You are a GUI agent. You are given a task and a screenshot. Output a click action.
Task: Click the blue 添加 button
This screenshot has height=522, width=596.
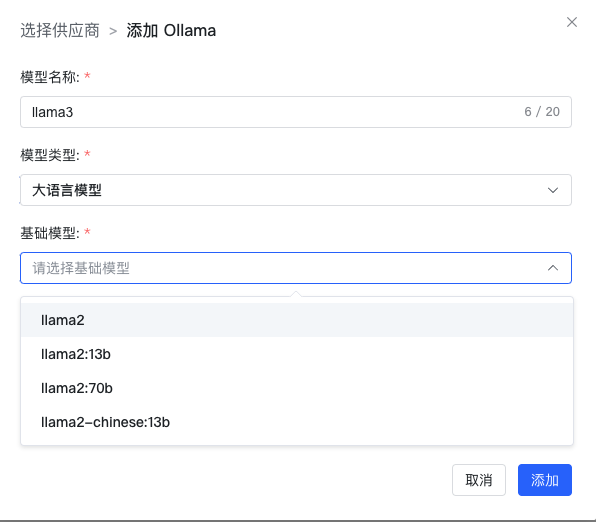point(545,480)
